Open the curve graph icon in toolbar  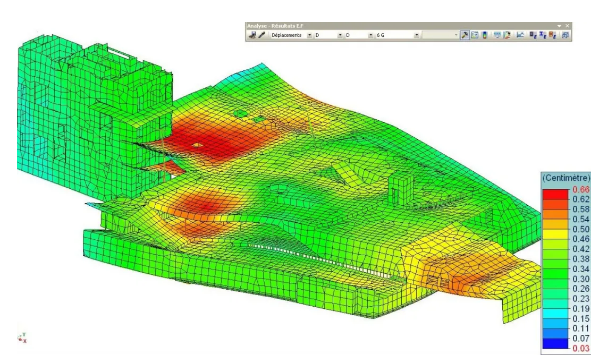tap(520, 35)
